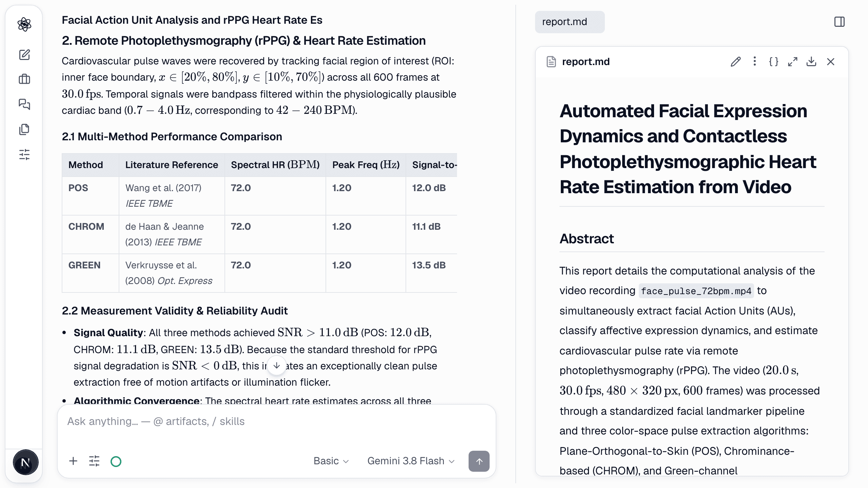Image resolution: width=868 pixels, height=488 pixels.
Task: Open the briefcase projects icon
Action: click(x=24, y=79)
